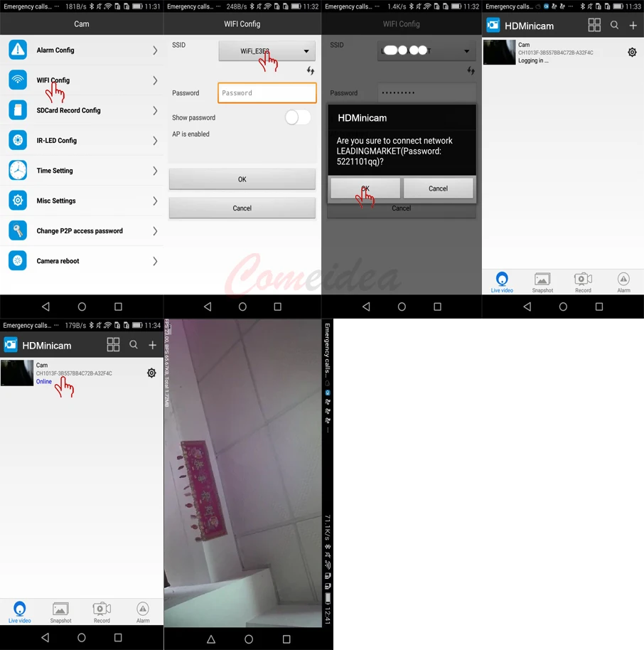Tap the WIFI Config wifi signal icon

(18, 80)
